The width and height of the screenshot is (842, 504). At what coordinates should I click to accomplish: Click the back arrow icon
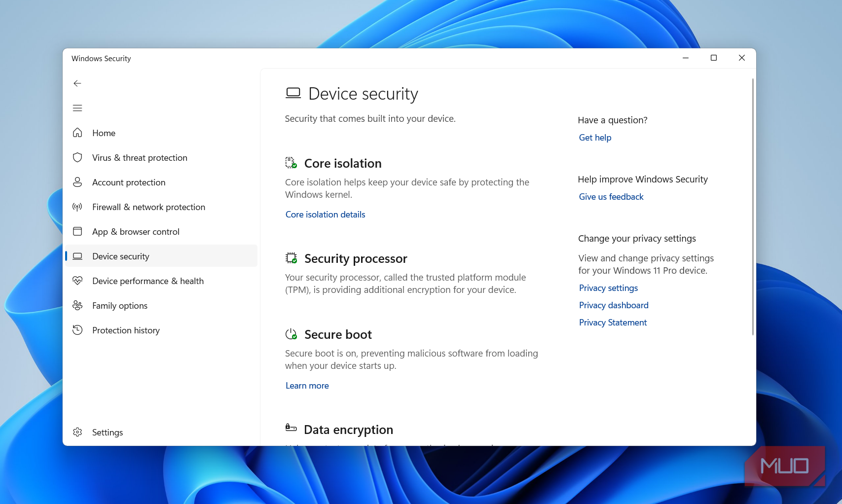tap(77, 83)
